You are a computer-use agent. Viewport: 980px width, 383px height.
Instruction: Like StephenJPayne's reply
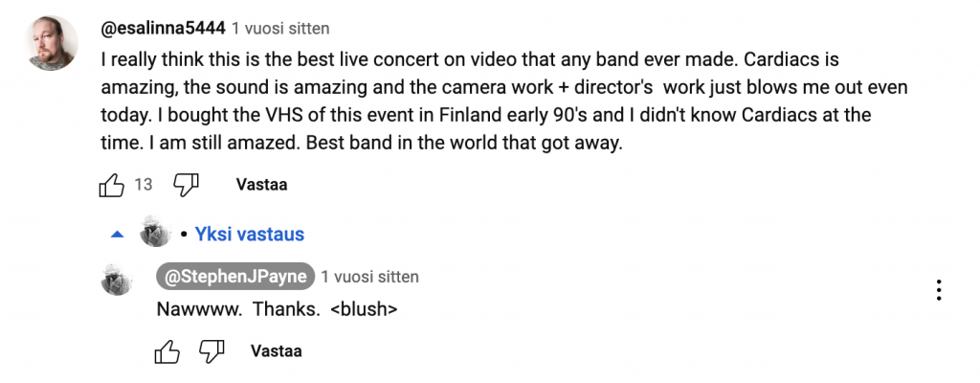pyautogui.click(x=167, y=351)
